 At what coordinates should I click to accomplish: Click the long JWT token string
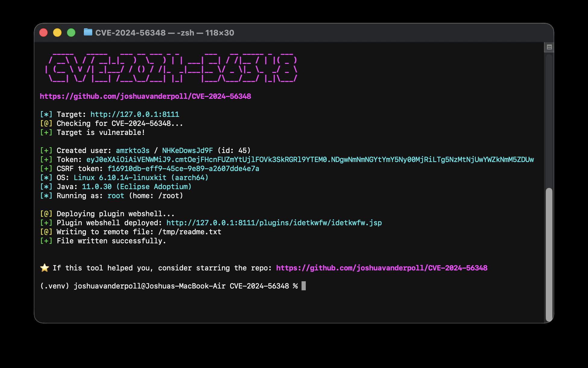pyautogui.click(x=310, y=160)
